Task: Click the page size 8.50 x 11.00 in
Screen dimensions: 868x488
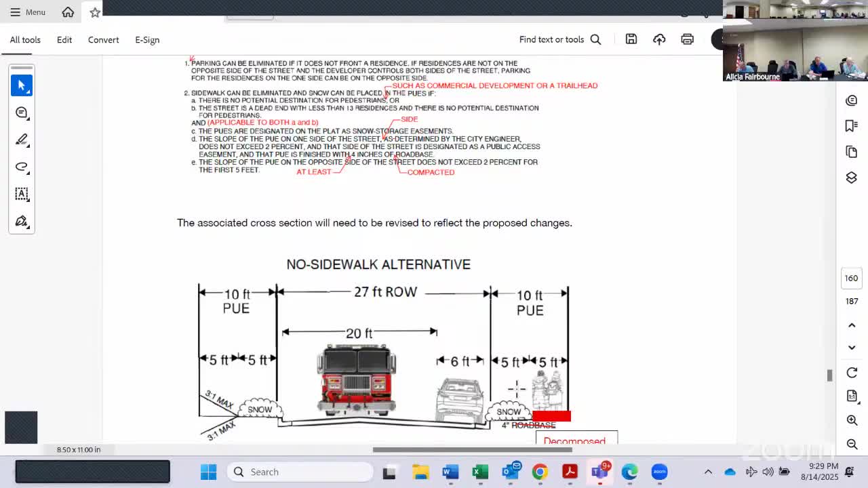Action: pos(79,449)
